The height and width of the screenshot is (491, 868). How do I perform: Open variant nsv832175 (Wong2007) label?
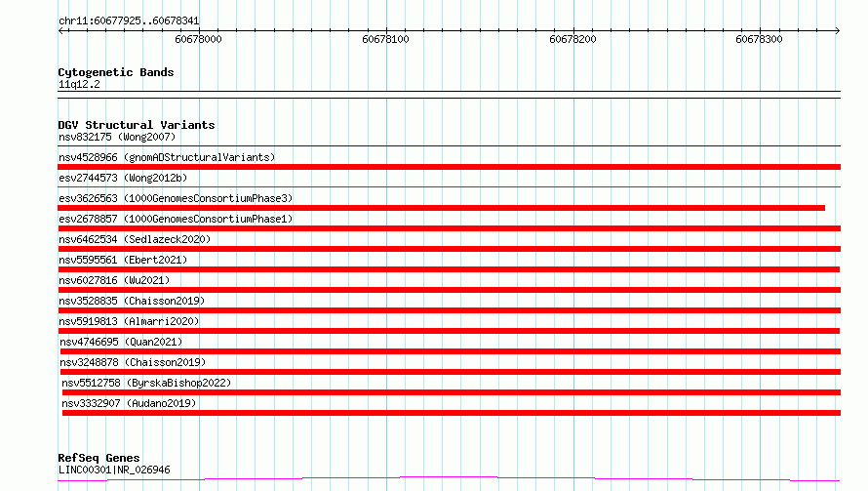117,137
